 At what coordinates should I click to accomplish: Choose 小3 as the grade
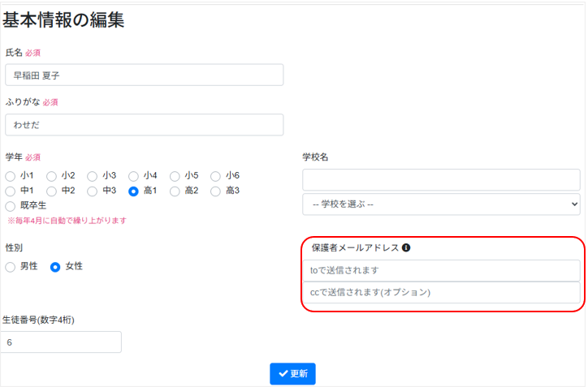(x=92, y=176)
